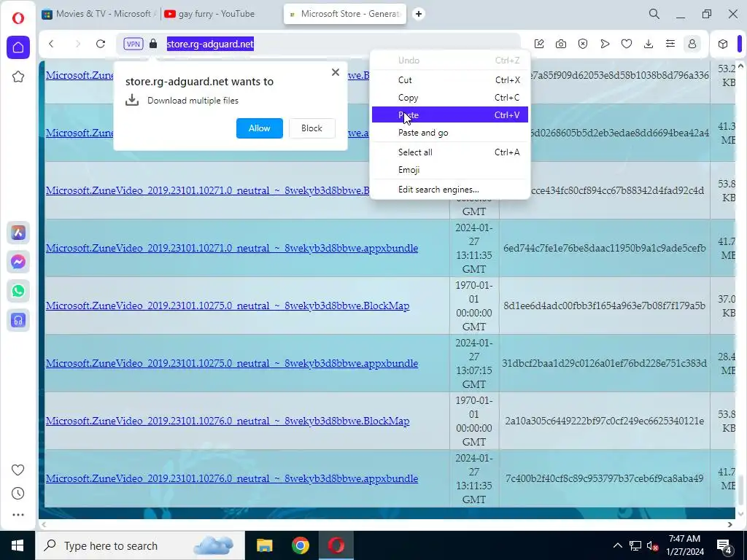The image size is (747, 560).
Task: Close the download permission popup
Action: 336,72
